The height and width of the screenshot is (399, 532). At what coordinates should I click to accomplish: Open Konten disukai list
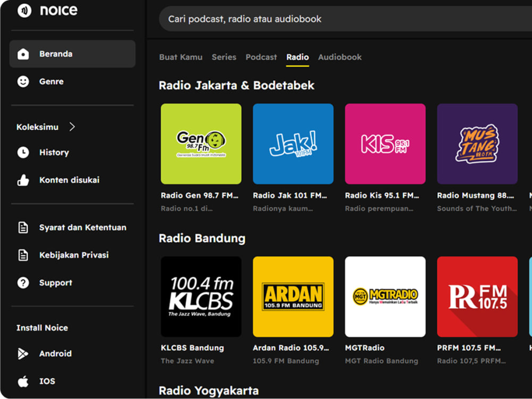pos(69,180)
